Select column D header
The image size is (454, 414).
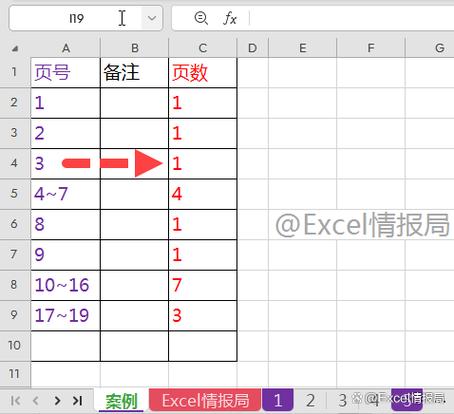pyautogui.click(x=253, y=48)
